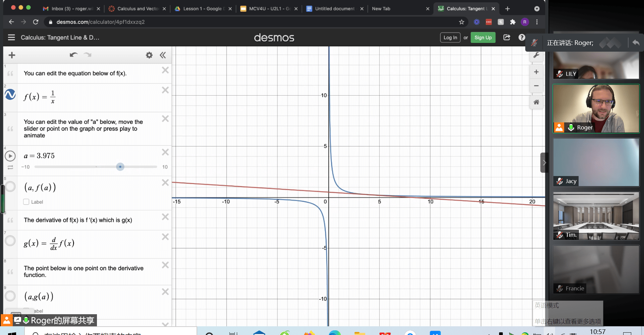Image resolution: width=644 pixels, height=335 pixels.
Task: Delete the f(x) = 1/x expression
Action: tap(165, 90)
